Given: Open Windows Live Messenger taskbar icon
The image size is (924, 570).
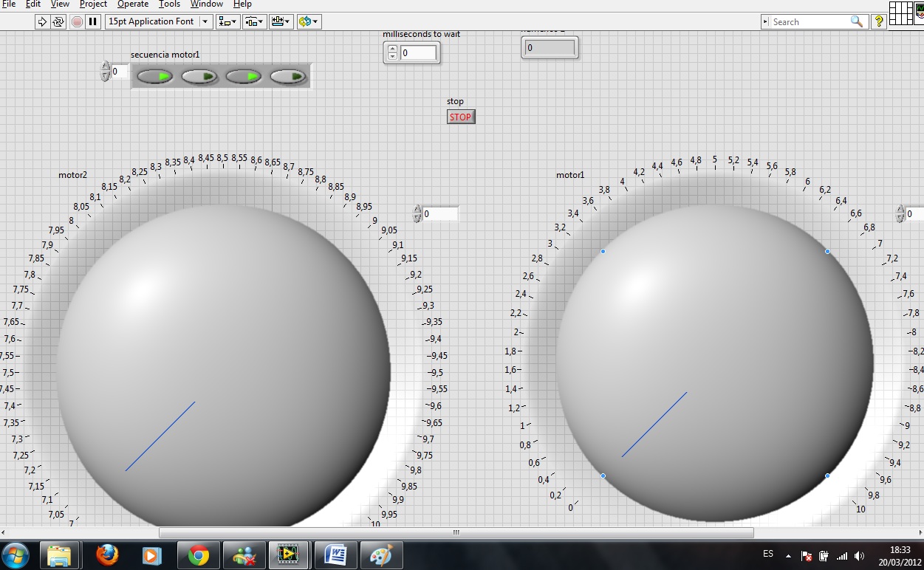Looking at the screenshot, I should (244, 555).
